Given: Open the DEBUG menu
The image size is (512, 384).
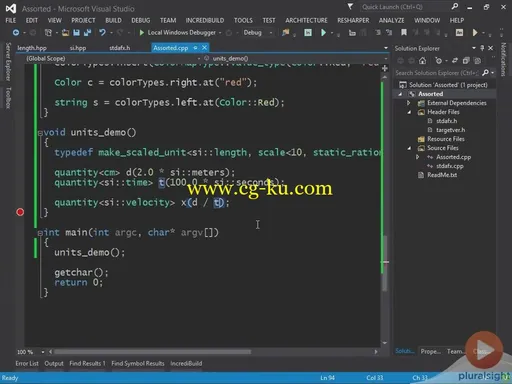Looking at the screenshot, I should 141,20.
